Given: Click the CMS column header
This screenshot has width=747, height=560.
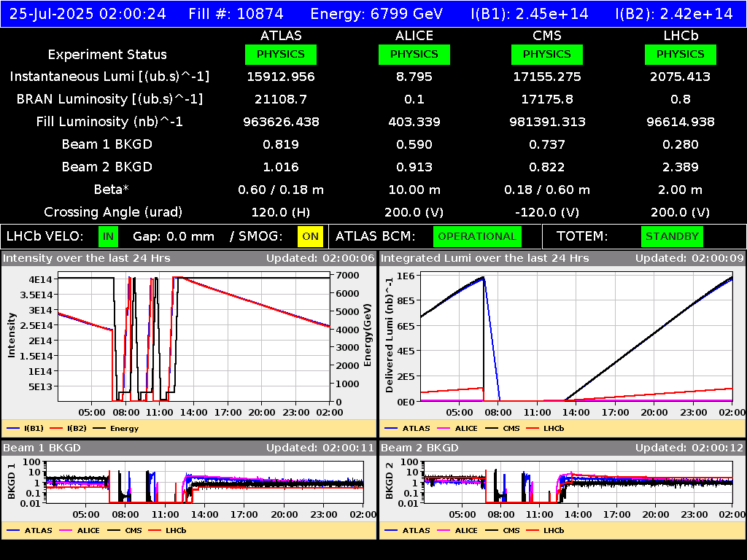Looking at the screenshot, I should (547, 36).
